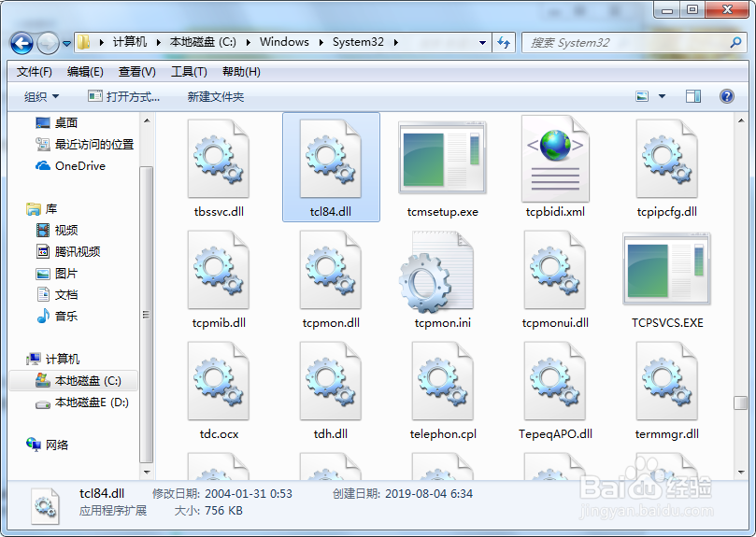Image resolution: width=756 pixels, height=537 pixels.
Task: Open the 查看(V) menu
Action: (x=137, y=72)
